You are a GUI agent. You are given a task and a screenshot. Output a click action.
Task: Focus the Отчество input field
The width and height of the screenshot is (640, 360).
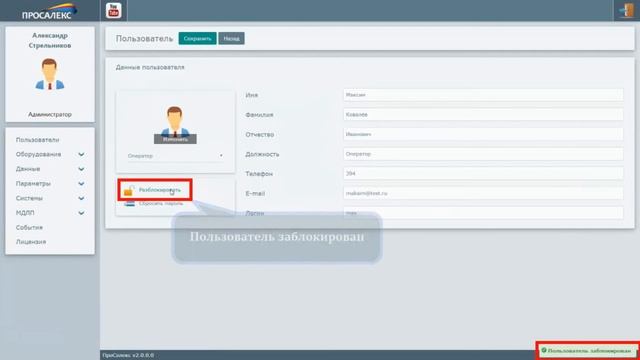[483, 134]
